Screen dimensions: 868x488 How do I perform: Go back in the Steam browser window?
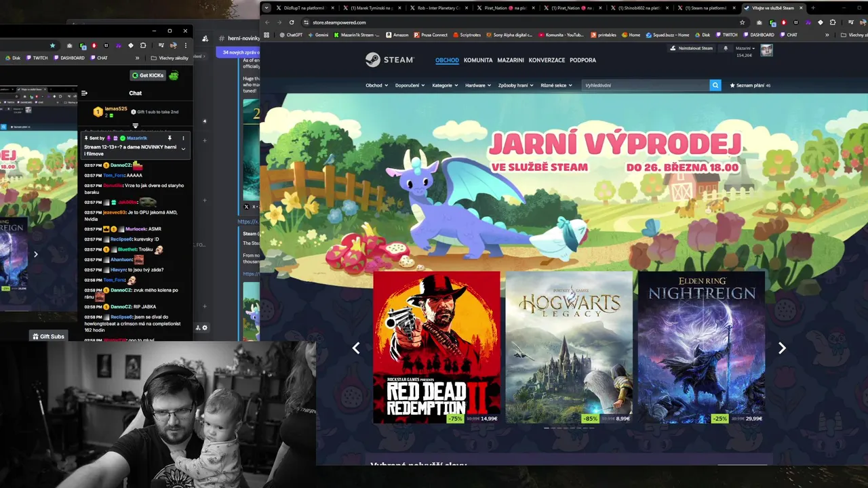(x=267, y=22)
